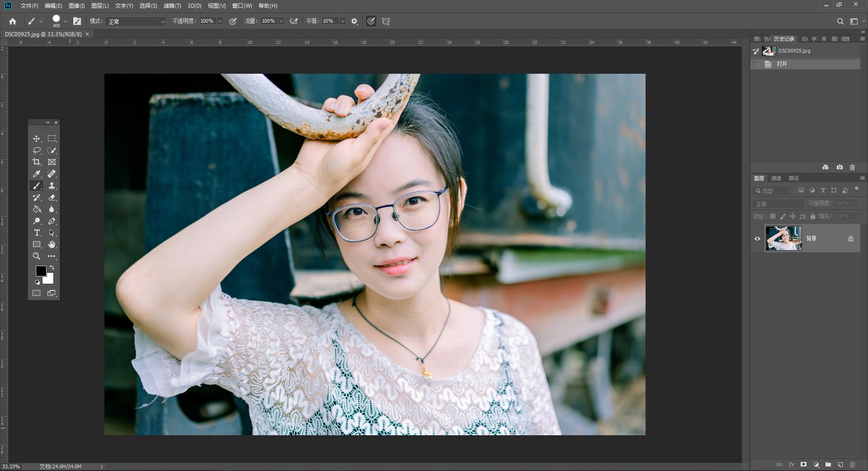Open the Edit Toolbar three-dots menu
Screen dimensions: 868x471
coord(52,256)
